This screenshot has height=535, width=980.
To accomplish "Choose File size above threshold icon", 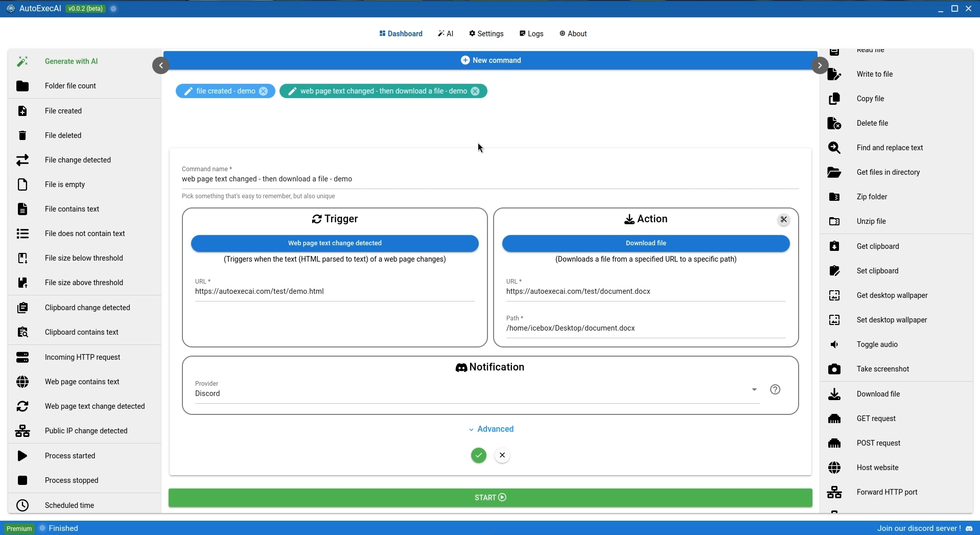I will click(22, 283).
